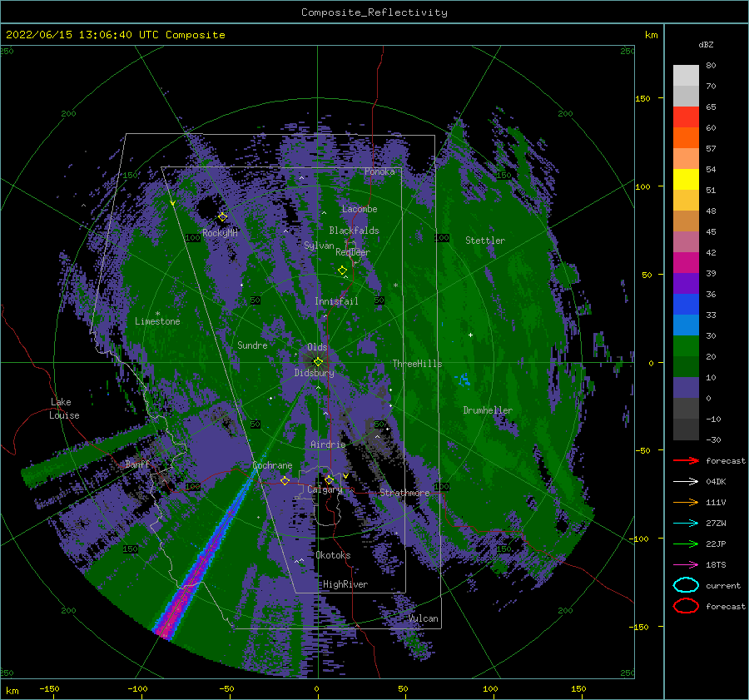Click the Sundre label

point(252,345)
